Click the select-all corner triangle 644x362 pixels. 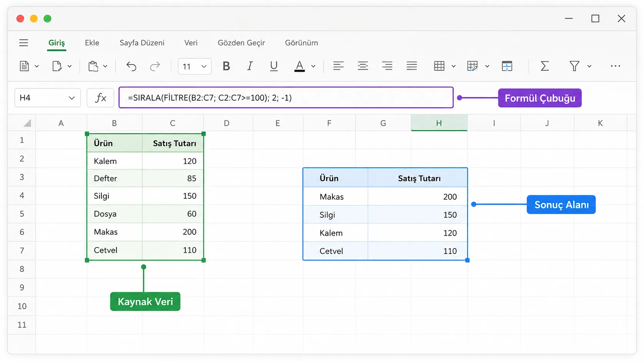coord(27,123)
